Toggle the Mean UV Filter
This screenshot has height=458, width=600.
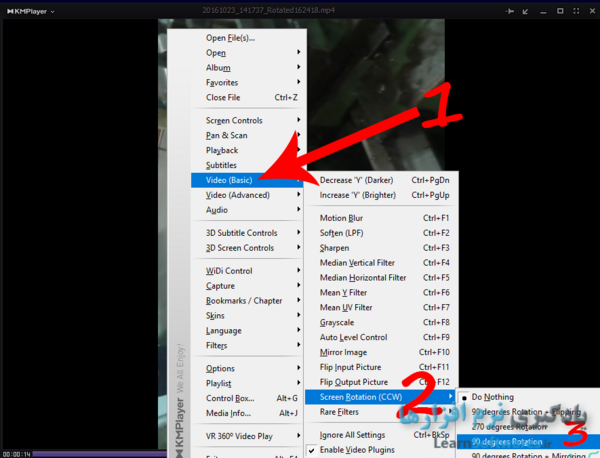(380, 308)
